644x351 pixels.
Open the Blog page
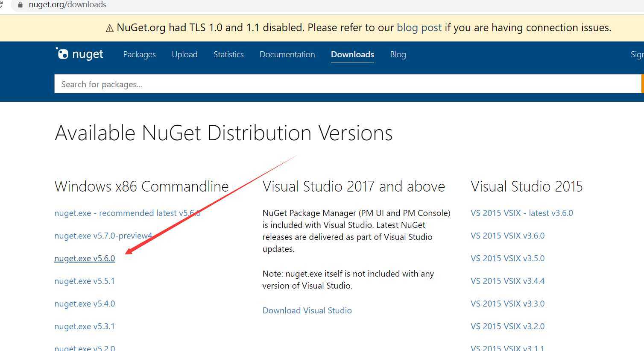pyautogui.click(x=398, y=54)
